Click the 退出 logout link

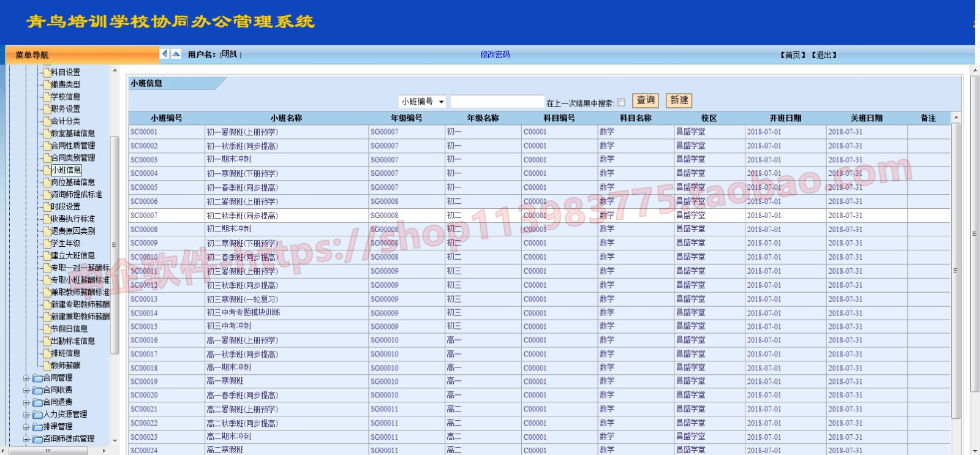coord(824,55)
